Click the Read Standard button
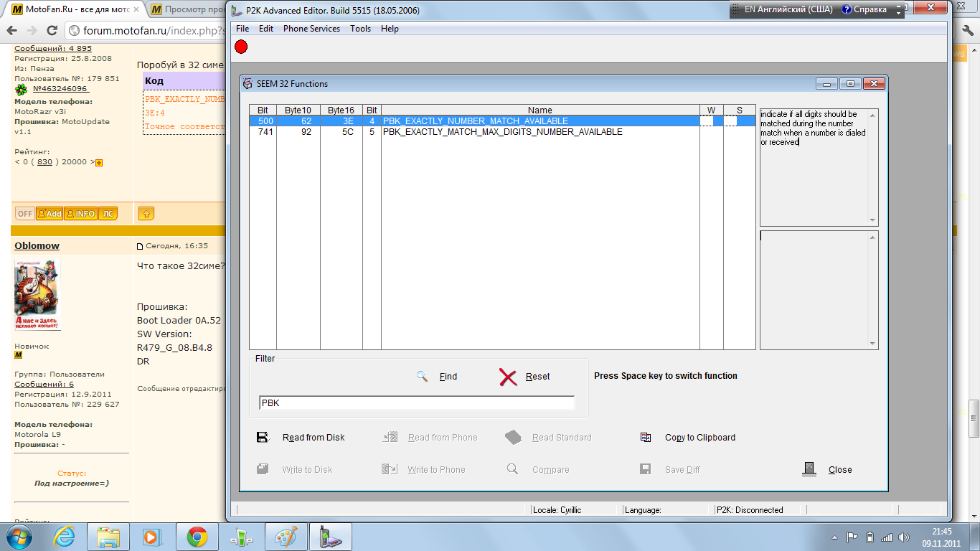This screenshot has height=551, width=980. (548, 438)
